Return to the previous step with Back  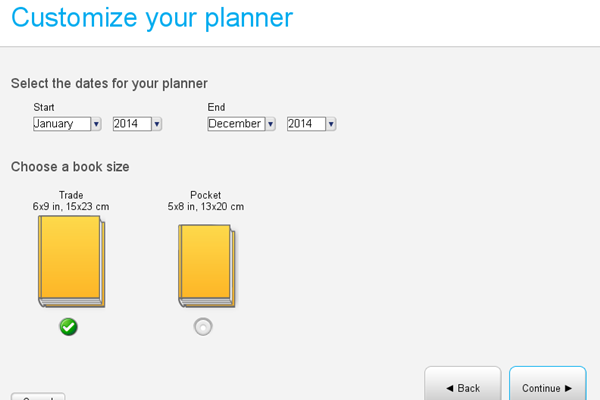pos(463,384)
